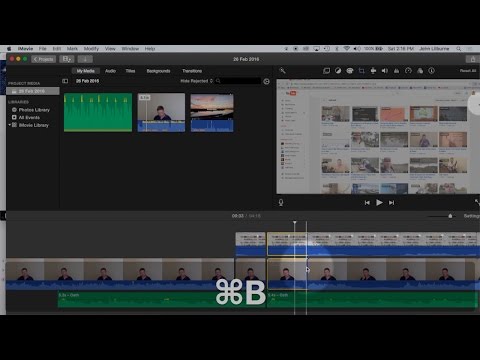This screenshot has width=480, height=360.
Task: Open the color correction palette icon
Action: pos(350,71)
